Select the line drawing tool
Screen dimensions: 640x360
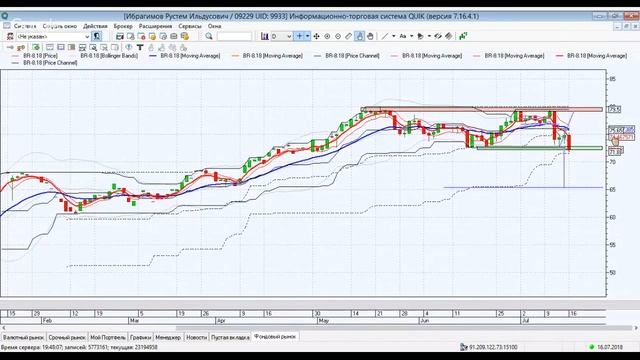click(384, 36)
